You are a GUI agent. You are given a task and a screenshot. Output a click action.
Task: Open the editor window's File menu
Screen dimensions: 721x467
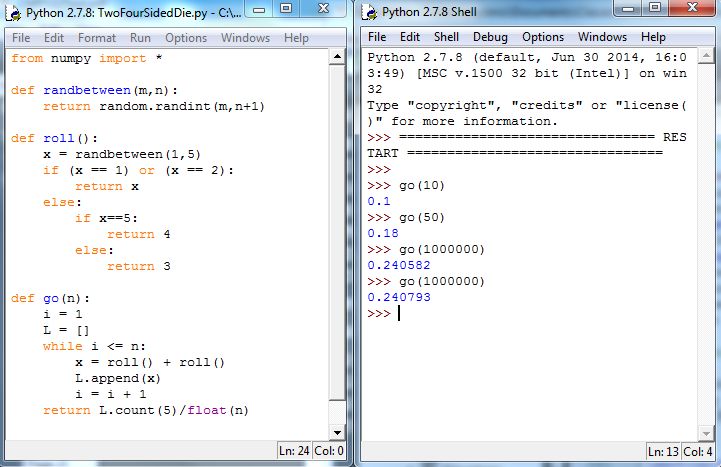21,38
